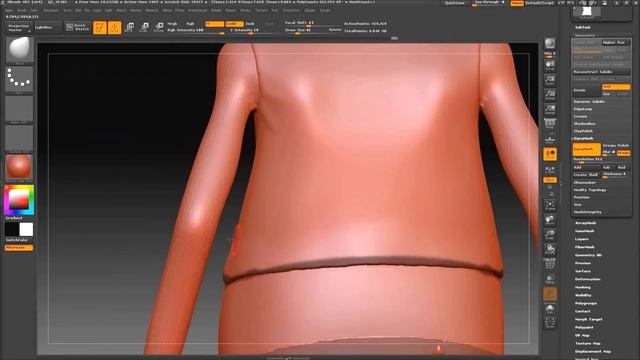Click the QuickSave button
The image size is (640, 360).
coord(455,3)
